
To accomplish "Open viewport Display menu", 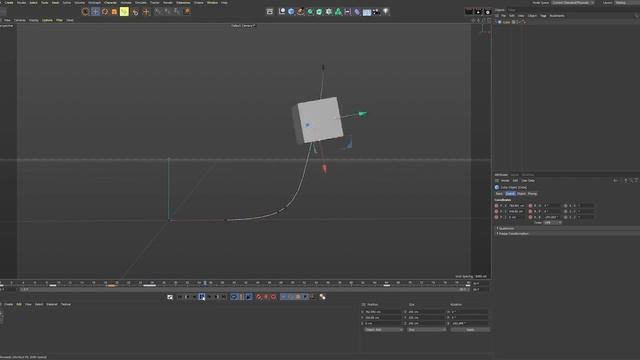I will pyautogui.click(x=33, y=20).
